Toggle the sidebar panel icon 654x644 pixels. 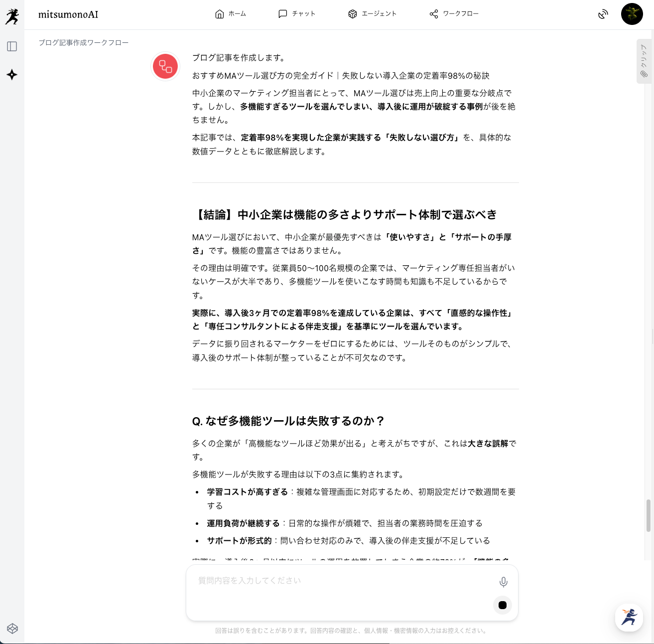[12, 46]
